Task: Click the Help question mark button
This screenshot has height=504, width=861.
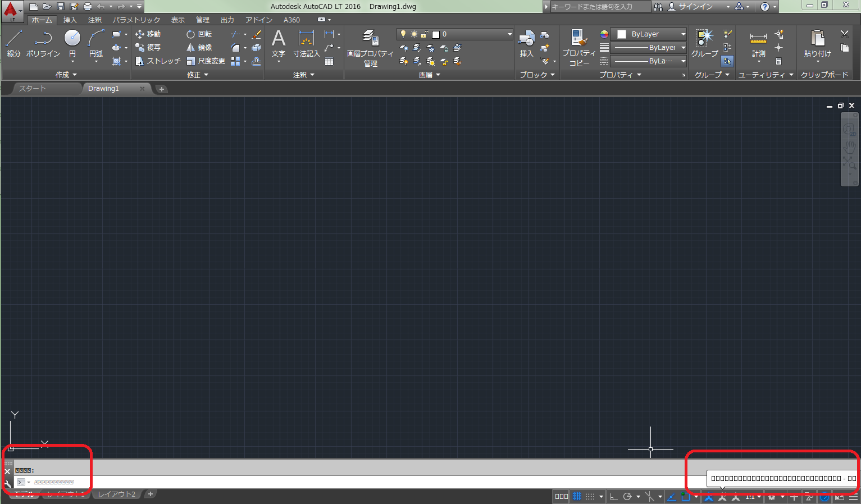Action: point(765,7)
